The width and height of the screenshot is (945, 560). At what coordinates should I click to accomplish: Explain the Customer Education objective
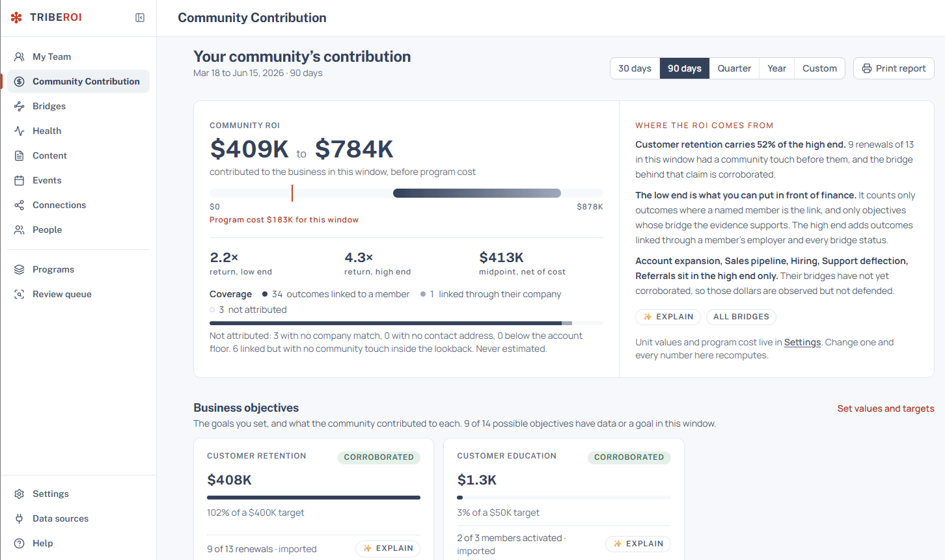pos(638,544)
